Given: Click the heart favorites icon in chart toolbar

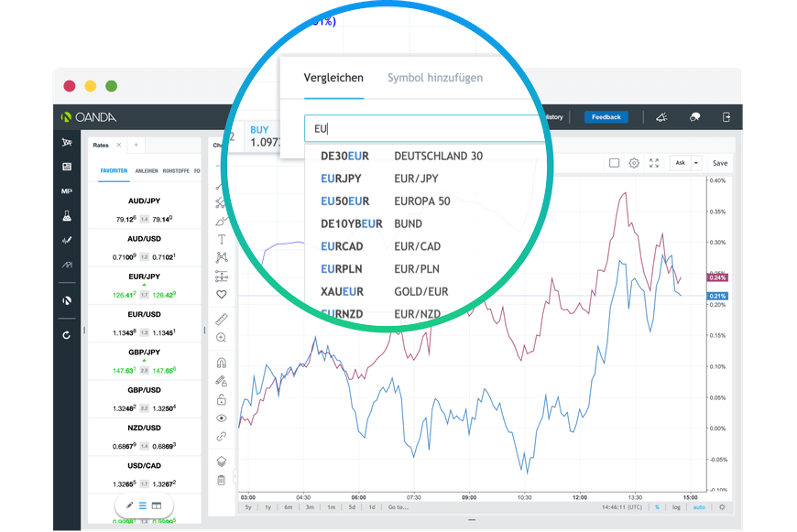Looking at the screenshot, I should pos(221,295).
